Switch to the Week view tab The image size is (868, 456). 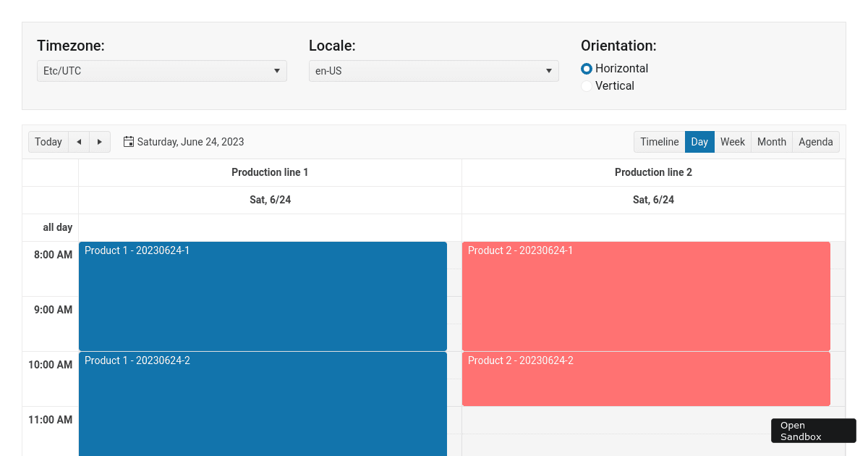click(x=733, y=142)
